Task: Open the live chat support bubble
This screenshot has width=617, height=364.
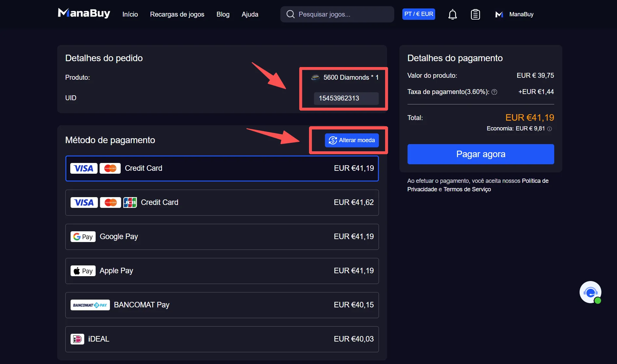Action: click(590, 292)
